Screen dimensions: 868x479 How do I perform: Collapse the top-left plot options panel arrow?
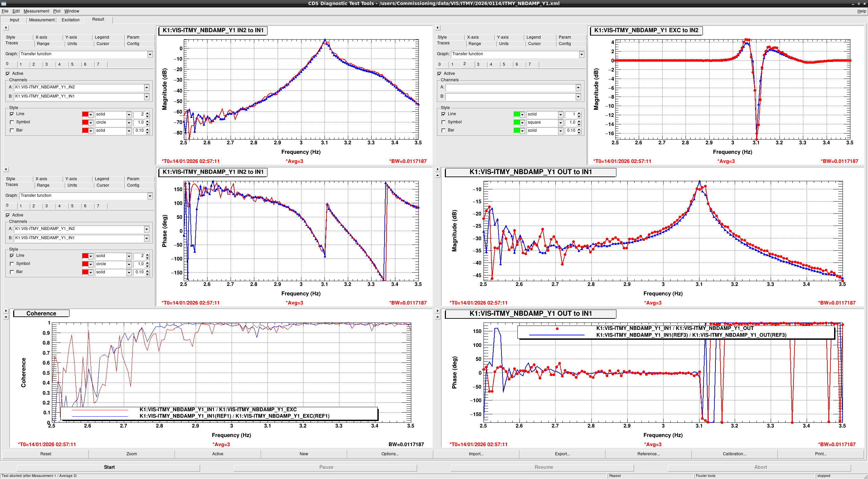6,28
